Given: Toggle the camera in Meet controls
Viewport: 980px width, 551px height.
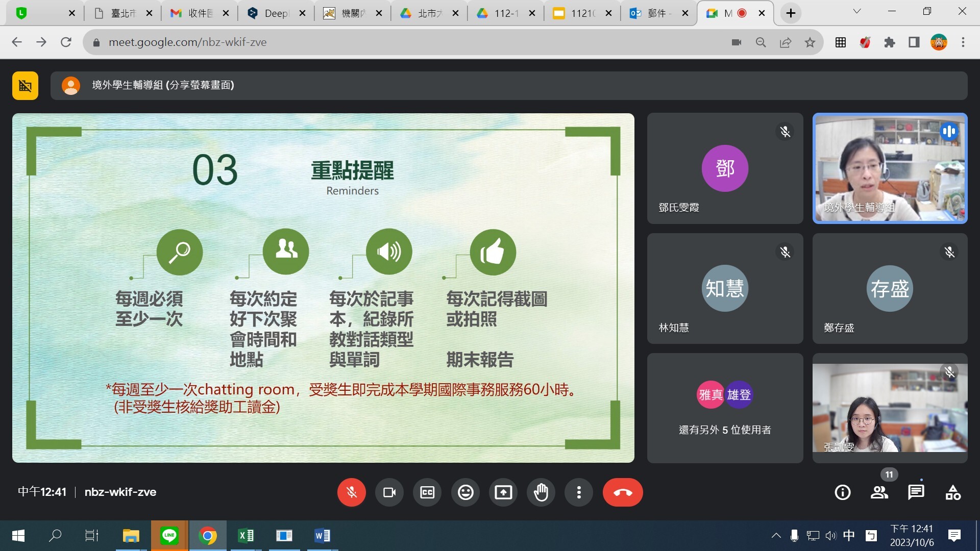Looking at the screenshot, I should (389, 492).
